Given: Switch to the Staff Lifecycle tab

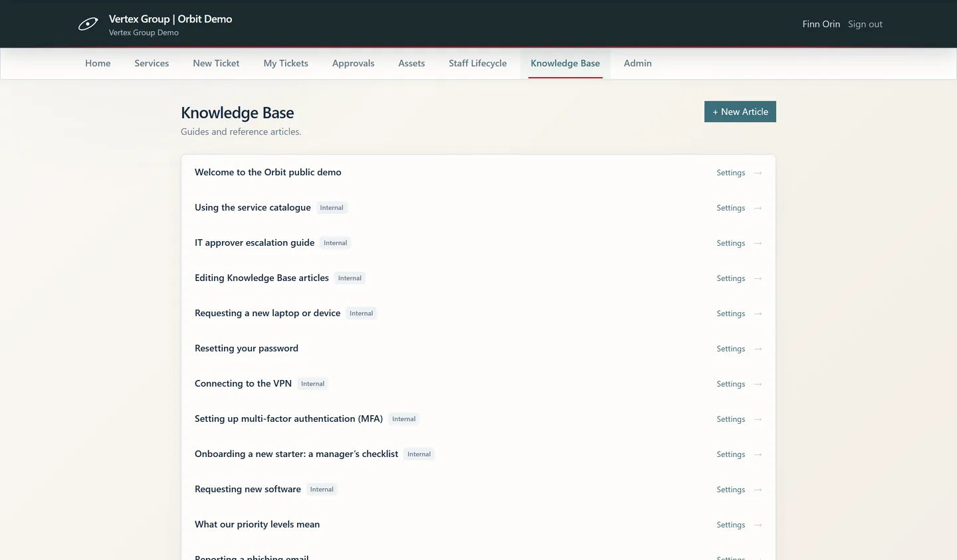Looking at the screenshot, I should pyautogui.click(x=477, y=63).
